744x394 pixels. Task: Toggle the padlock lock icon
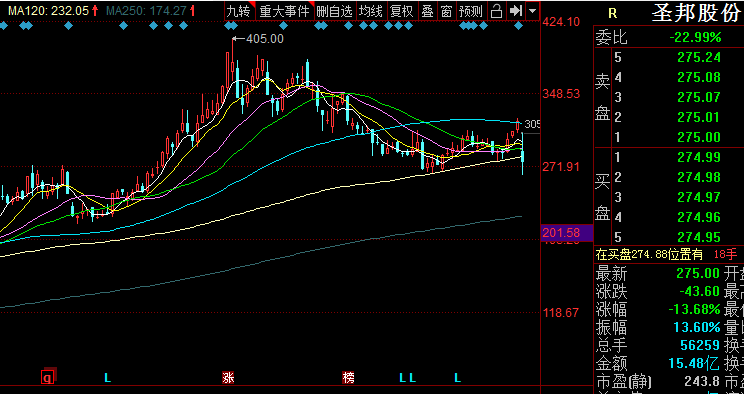click(496, 11)
